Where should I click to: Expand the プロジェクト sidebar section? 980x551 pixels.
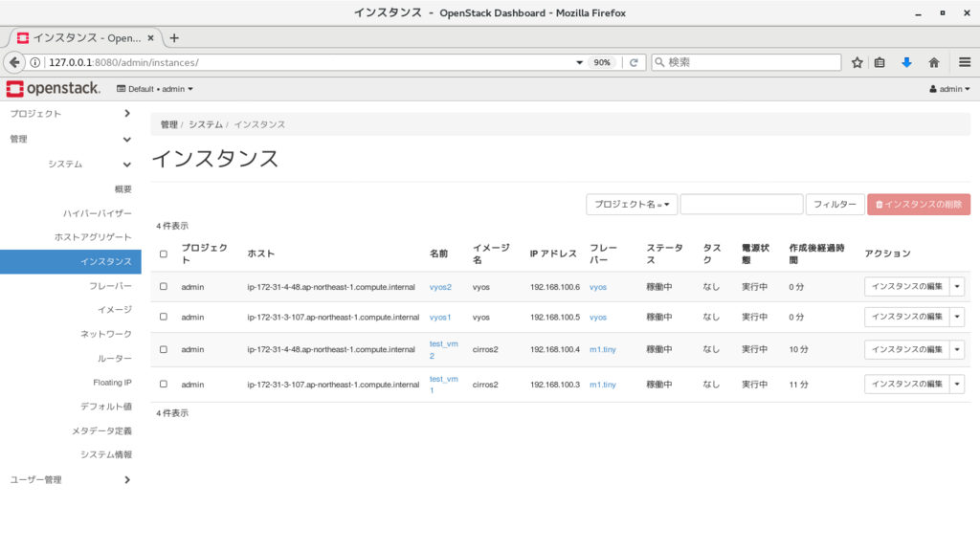(x=70, y=114)
